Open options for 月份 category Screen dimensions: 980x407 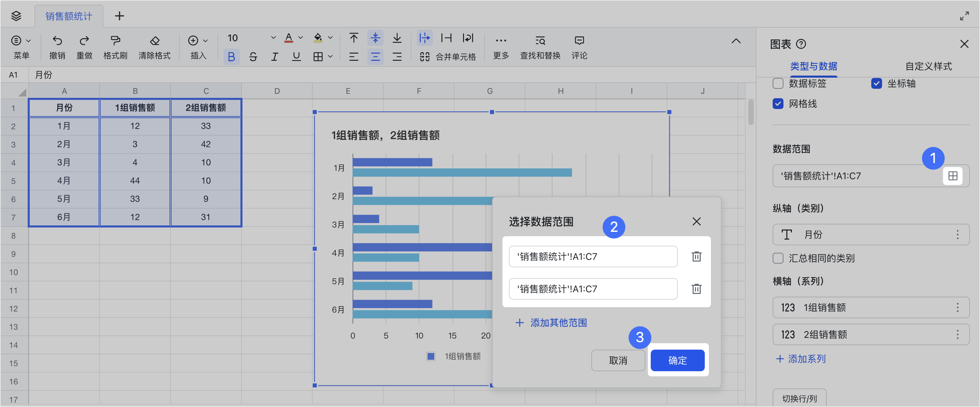pos(957,235)
